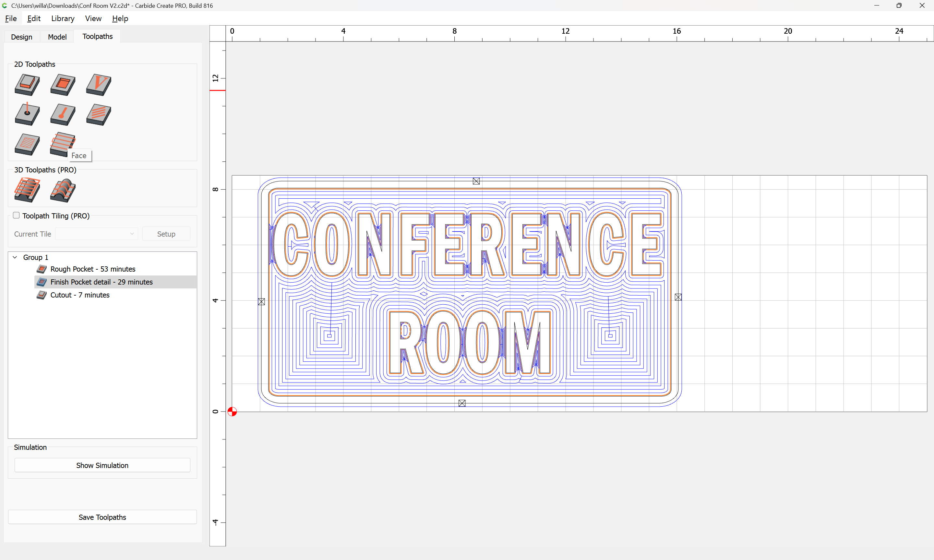Image resolution: width=934 pixels, height=560 pixels.
Task: Select the hatched Engrave toolpath icon
Action: click(27, 144)
